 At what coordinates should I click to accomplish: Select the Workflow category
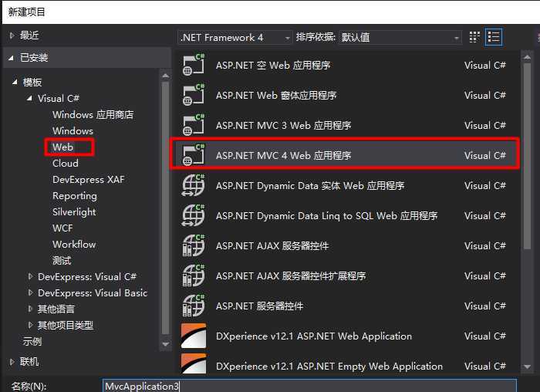[x=74, y=244]
